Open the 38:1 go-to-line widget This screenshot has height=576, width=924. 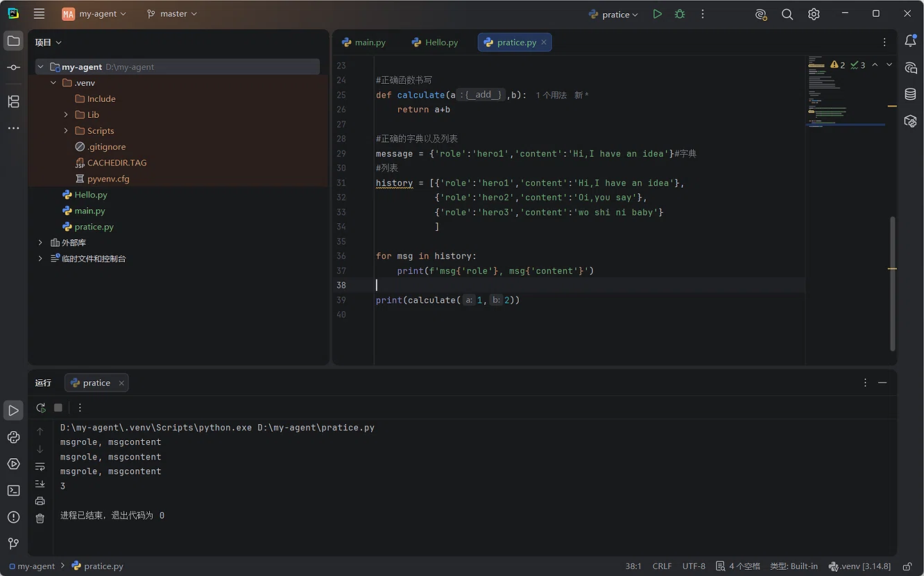click(633, 566)
